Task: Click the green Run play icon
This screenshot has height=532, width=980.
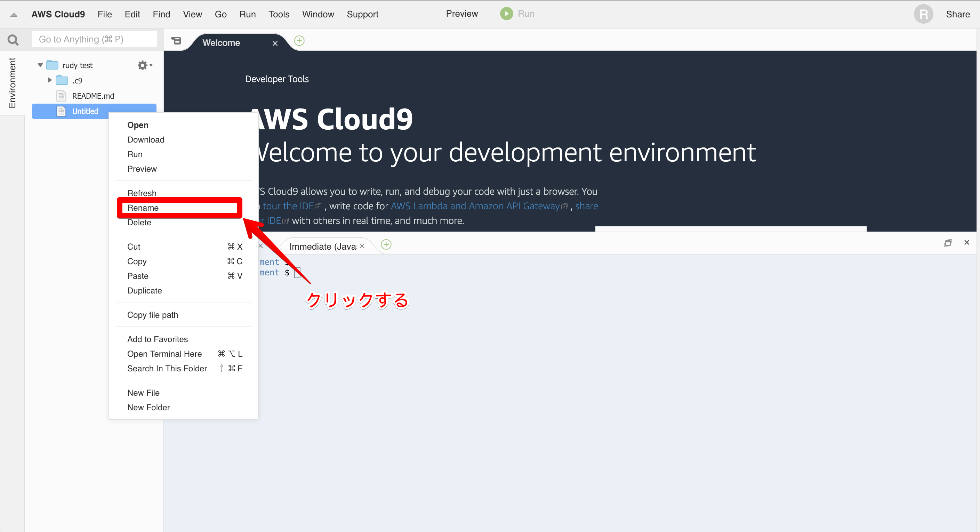Action: pyautogui.click(x=506, y=14)
